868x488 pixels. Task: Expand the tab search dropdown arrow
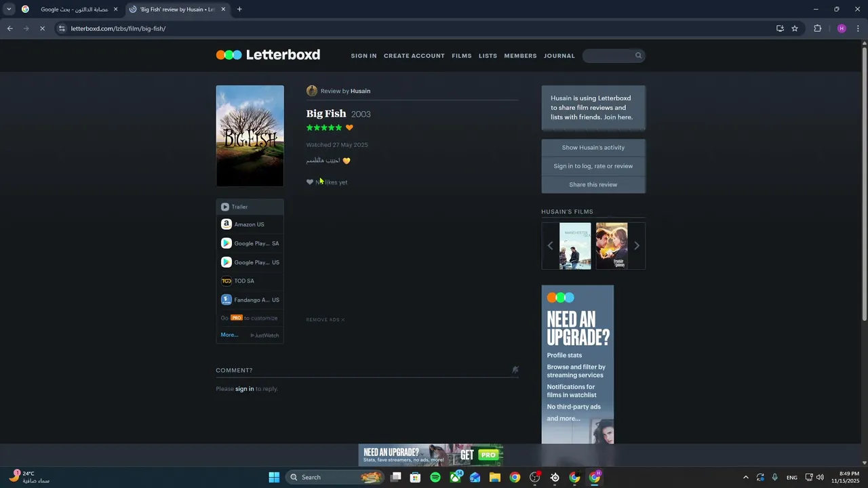[9, 9]
